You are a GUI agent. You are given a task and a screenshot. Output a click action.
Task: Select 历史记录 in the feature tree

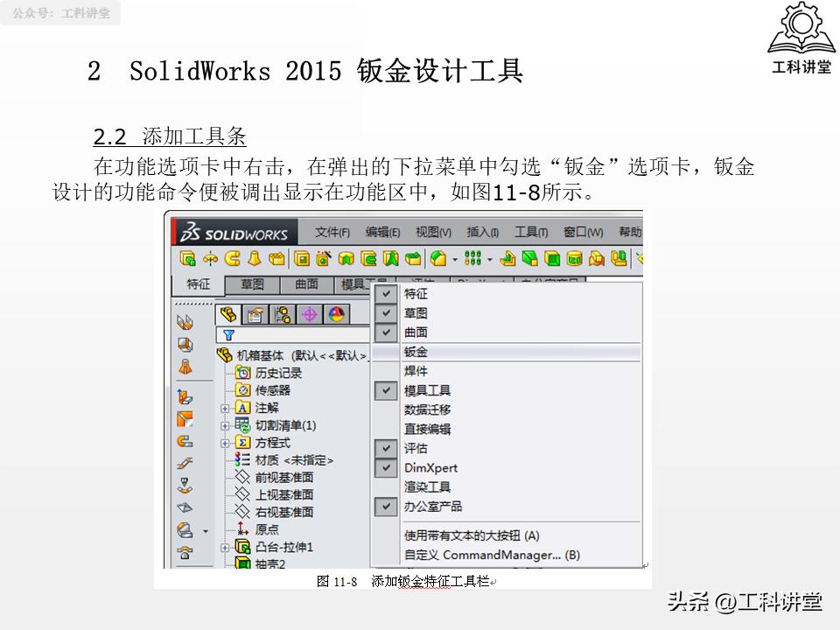(269, 373)
